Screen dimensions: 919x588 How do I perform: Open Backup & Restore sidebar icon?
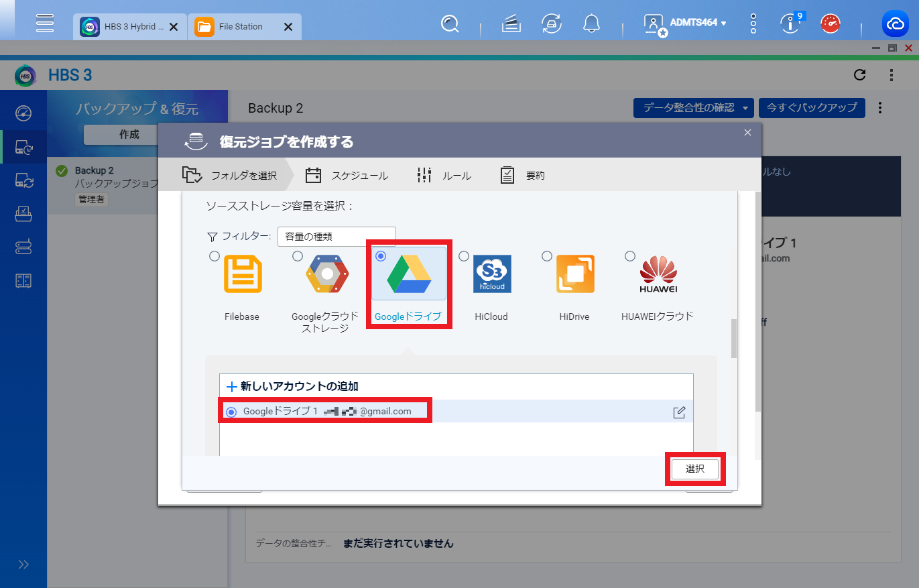[x=23, y=147]
